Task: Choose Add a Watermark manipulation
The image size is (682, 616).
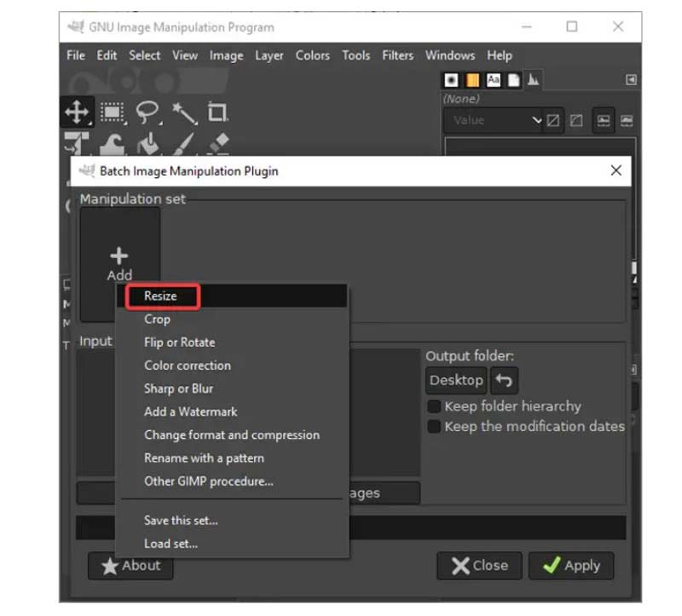Action: coord(189,412)
